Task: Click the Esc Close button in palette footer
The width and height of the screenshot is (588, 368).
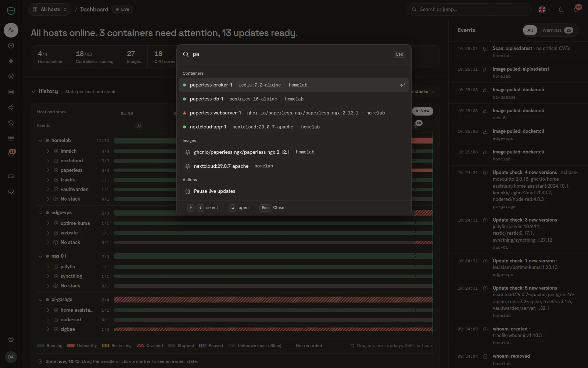Action: click(272, 208)
